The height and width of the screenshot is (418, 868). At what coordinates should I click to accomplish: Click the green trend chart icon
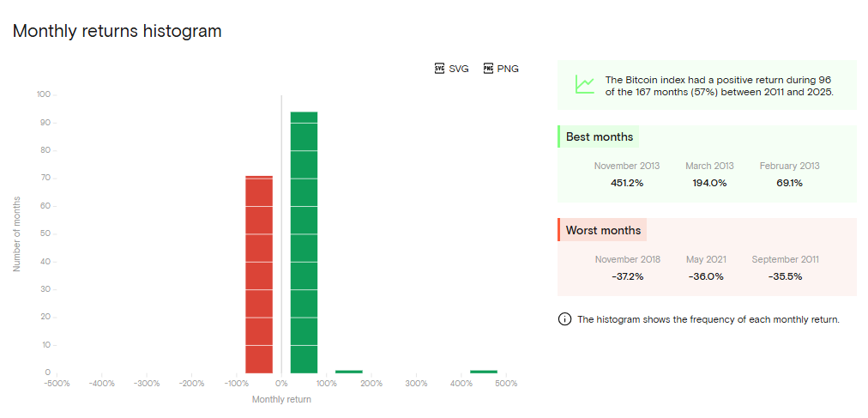coord(584,84)
